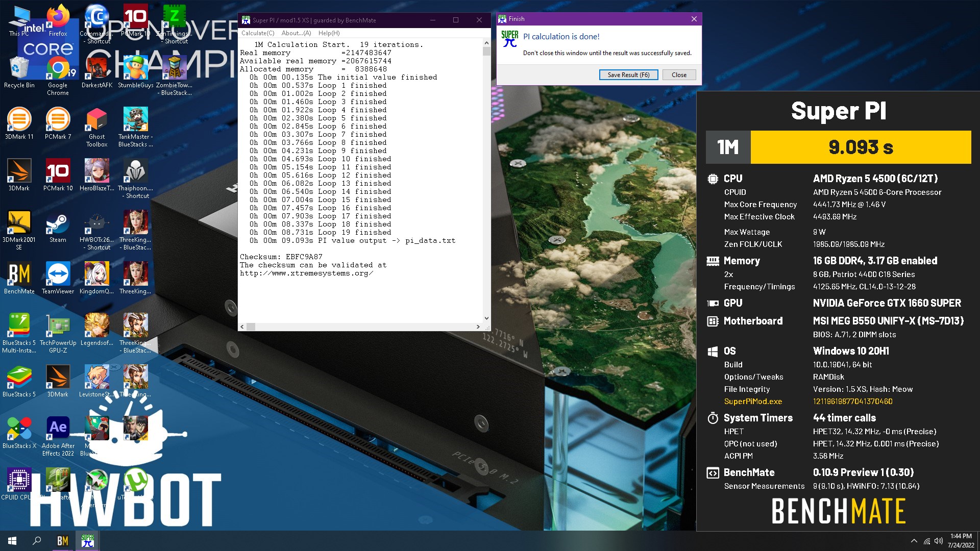The width and height of the screenshot is (980, 551).
Task: Select the DarkestAFK desktop icon
Action: coord(96,72)
